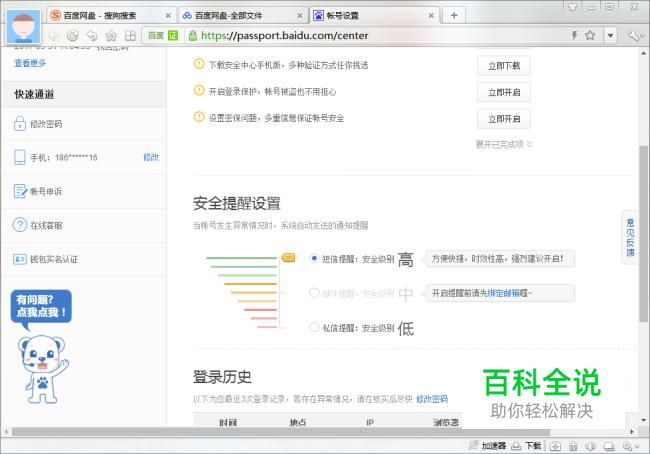Screen dimensions: 650x454
Task: Open the favorites star in toolbar
Action: pyautogui.click(x=111, y=36)
